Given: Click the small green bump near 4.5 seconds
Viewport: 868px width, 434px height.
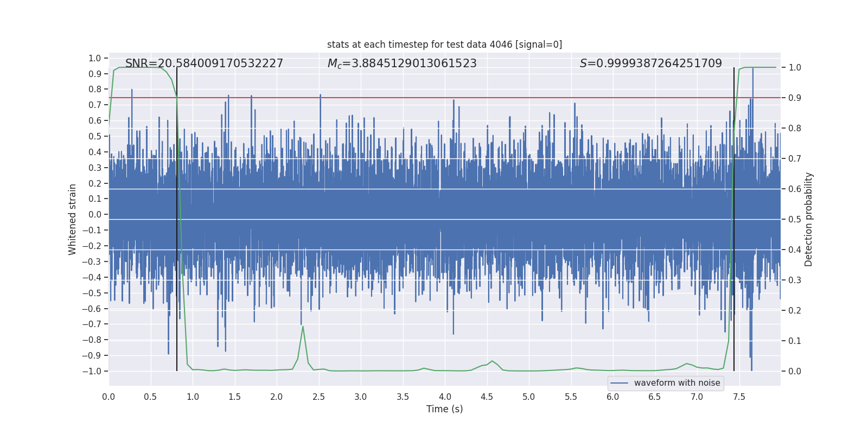Looking at the screenshot, I should point(492,361).
